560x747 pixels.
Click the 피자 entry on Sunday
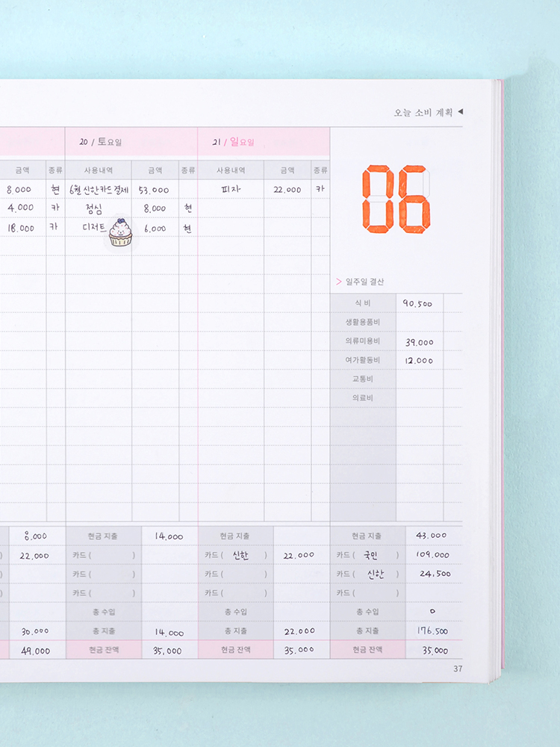(231, 189)
